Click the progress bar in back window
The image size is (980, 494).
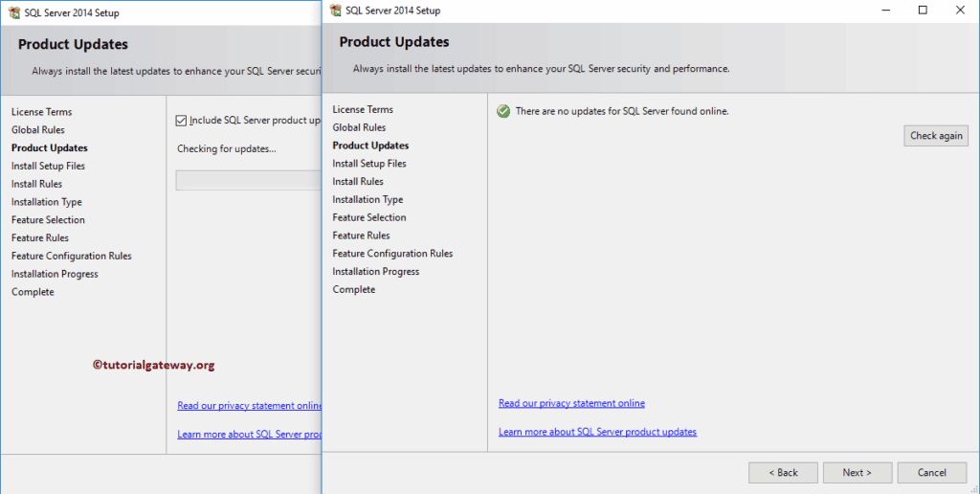point(249,180)
